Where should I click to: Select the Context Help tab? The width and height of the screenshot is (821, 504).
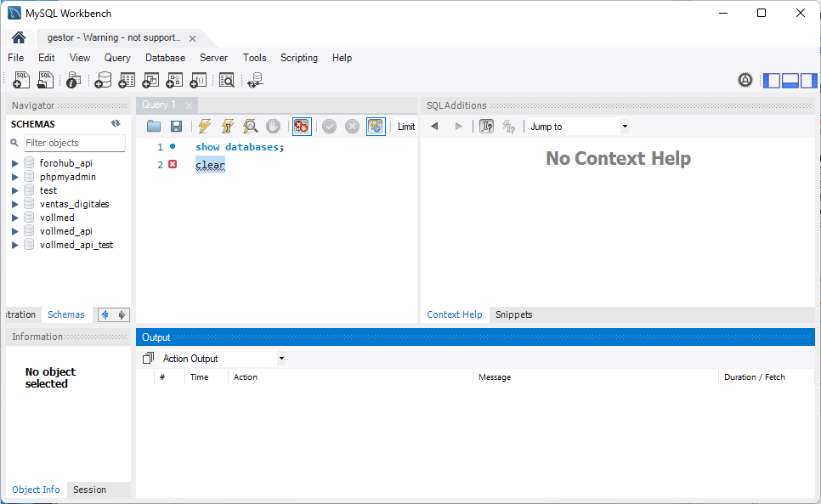(x=455, y=314)
